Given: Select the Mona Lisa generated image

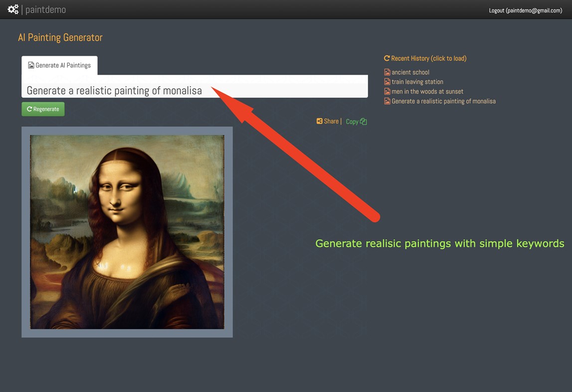Looking at the screenshot, I should coord(127,232).
